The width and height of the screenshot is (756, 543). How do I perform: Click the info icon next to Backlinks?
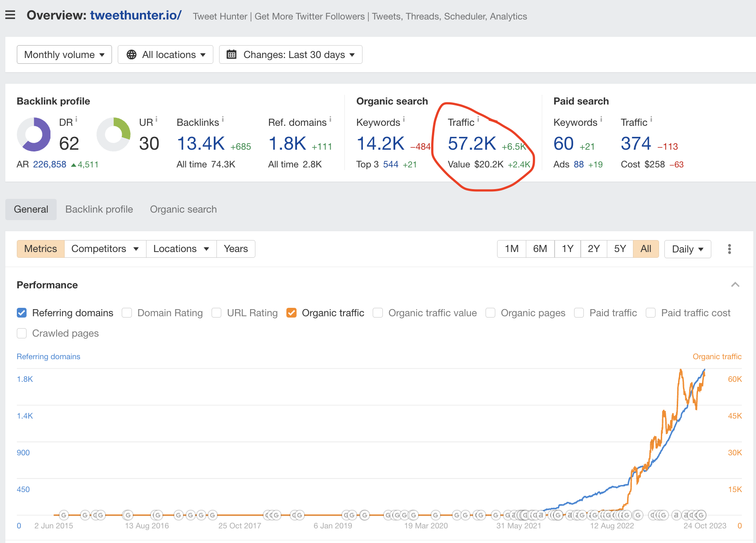pos(223,119)
